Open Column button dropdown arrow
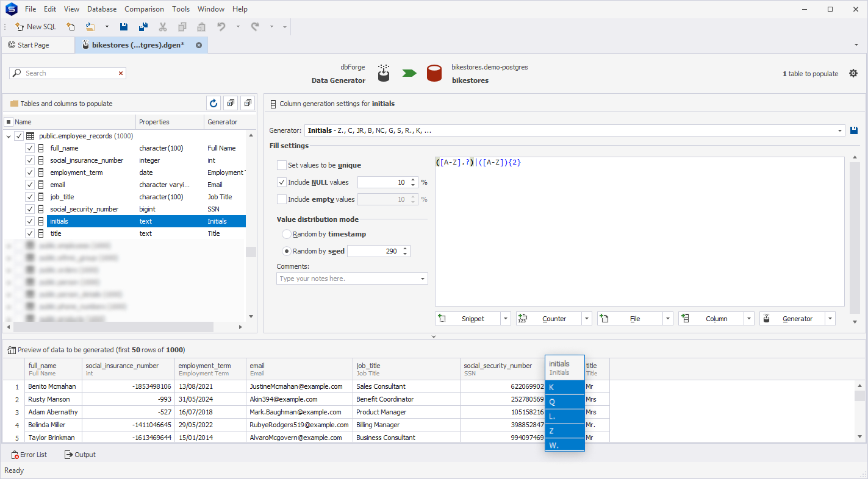 point(748,319)
